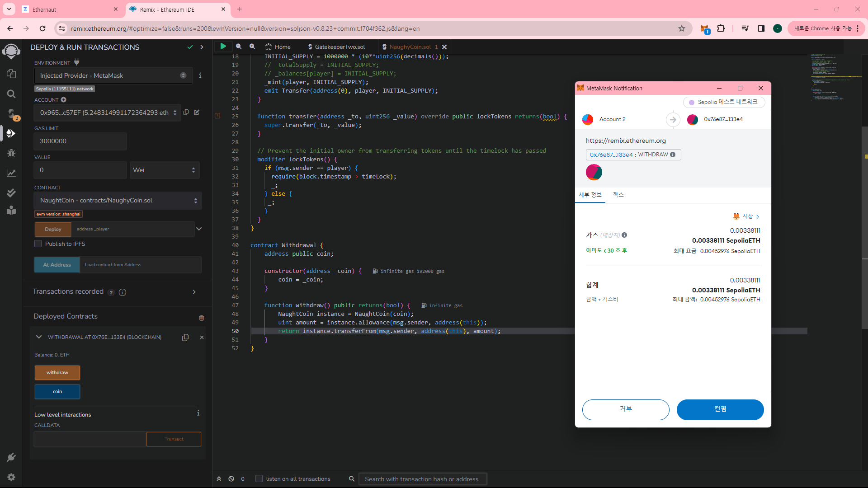
Task: Open the Contract selection dropdown
Action: tap(118, 200)
